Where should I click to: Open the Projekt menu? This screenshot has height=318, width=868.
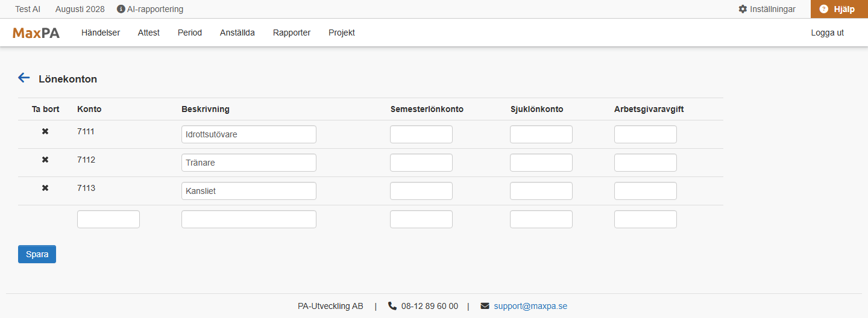point(342,33)
